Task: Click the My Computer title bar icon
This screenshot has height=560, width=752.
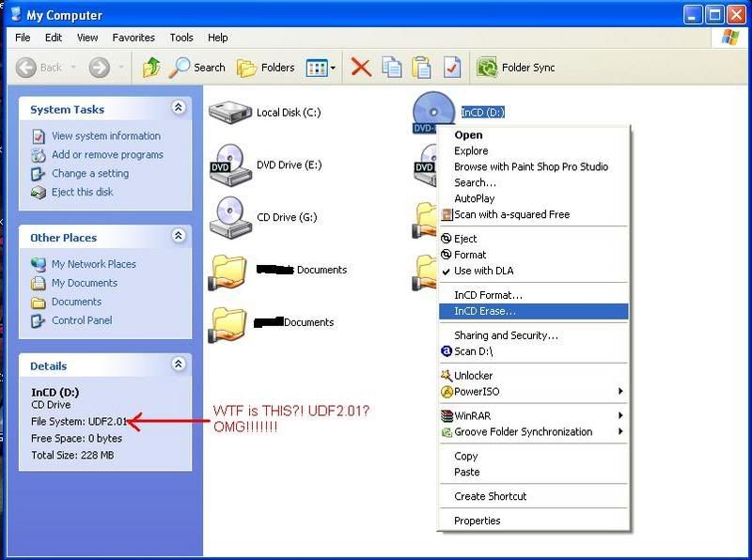Action: point(17,14)
